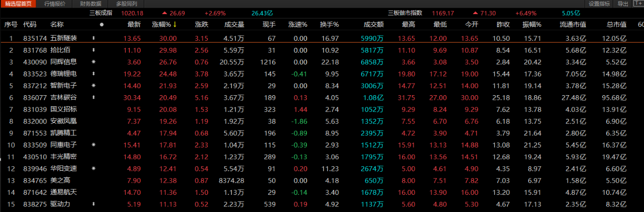This screenshot has height=212, width=644.
Task: Sort by the 振幅% column header
Action: (x=531, y=24)
